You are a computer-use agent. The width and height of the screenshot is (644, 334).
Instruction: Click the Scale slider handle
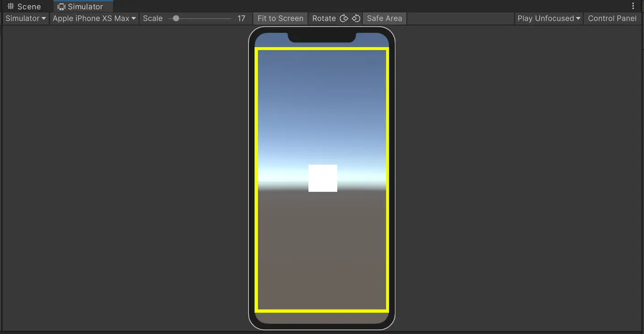tap(176, 18)
